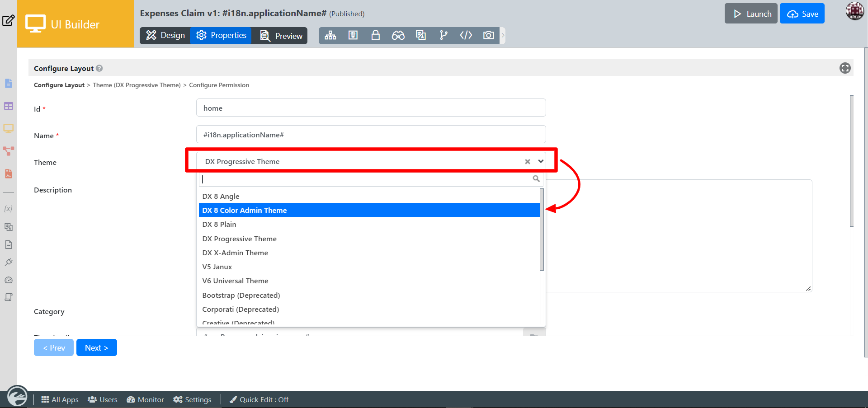Open Settings in bottom bar

(192, 399)
